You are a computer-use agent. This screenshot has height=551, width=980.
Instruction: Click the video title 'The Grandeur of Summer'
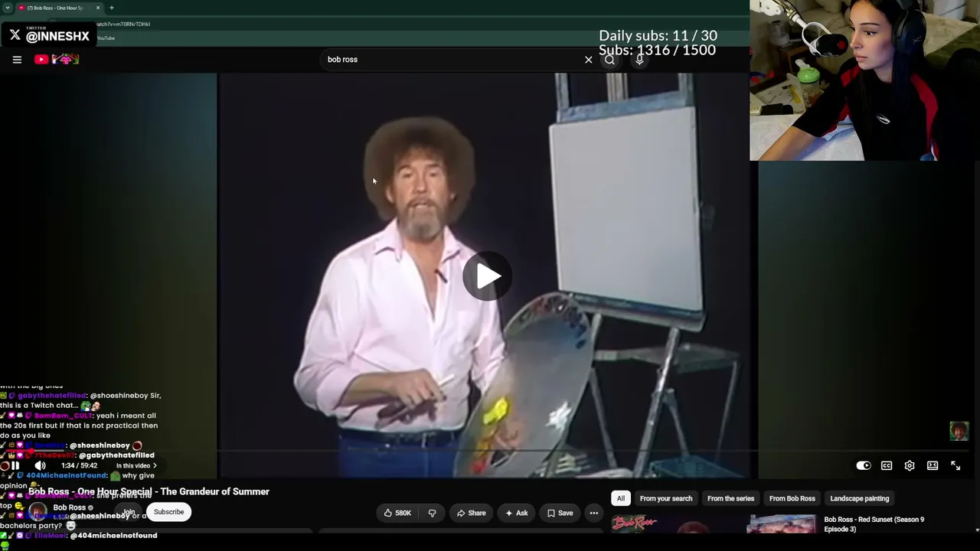(x=149, y=491)
